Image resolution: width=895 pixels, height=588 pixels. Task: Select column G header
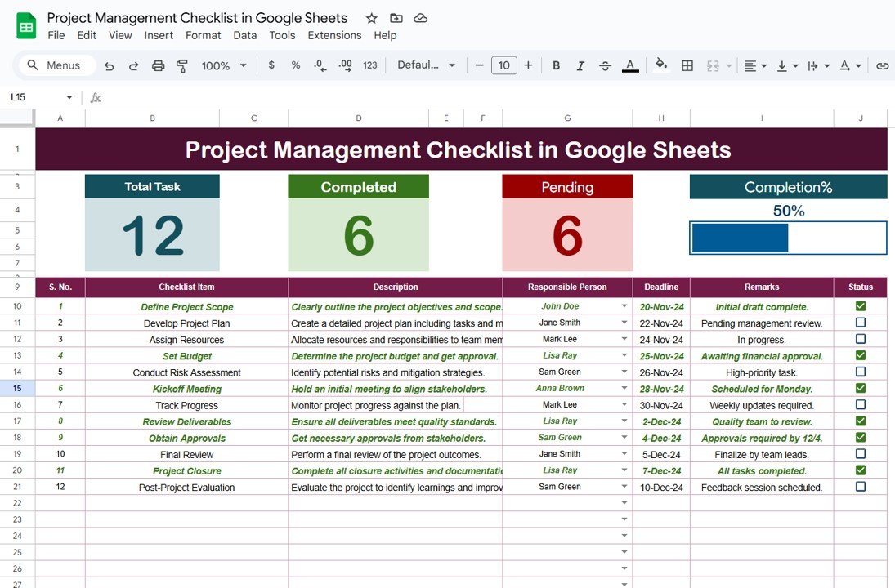click(x=567, y=118)
